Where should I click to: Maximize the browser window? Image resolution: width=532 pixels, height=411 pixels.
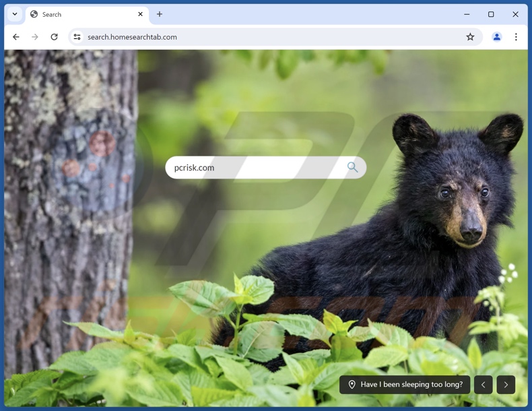[491, 14]
